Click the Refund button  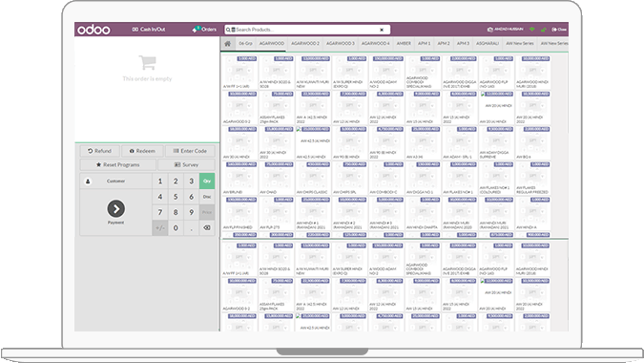point(100,151)
